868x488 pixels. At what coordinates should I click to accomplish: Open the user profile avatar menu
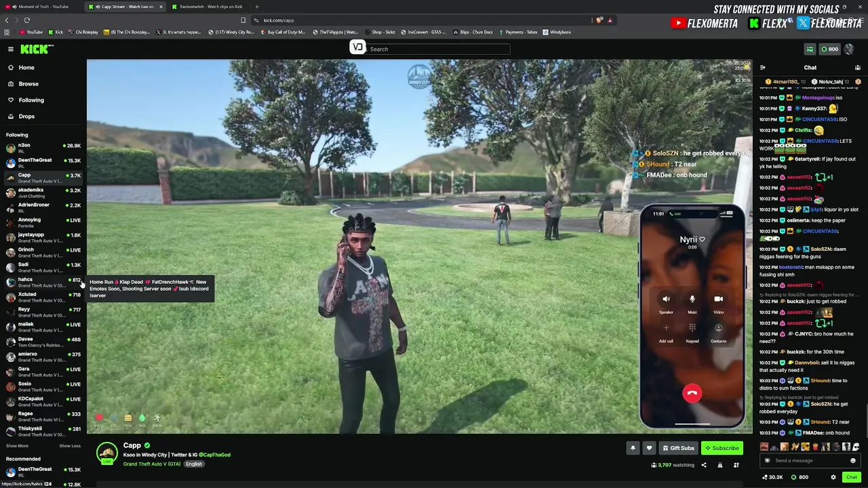848,49
